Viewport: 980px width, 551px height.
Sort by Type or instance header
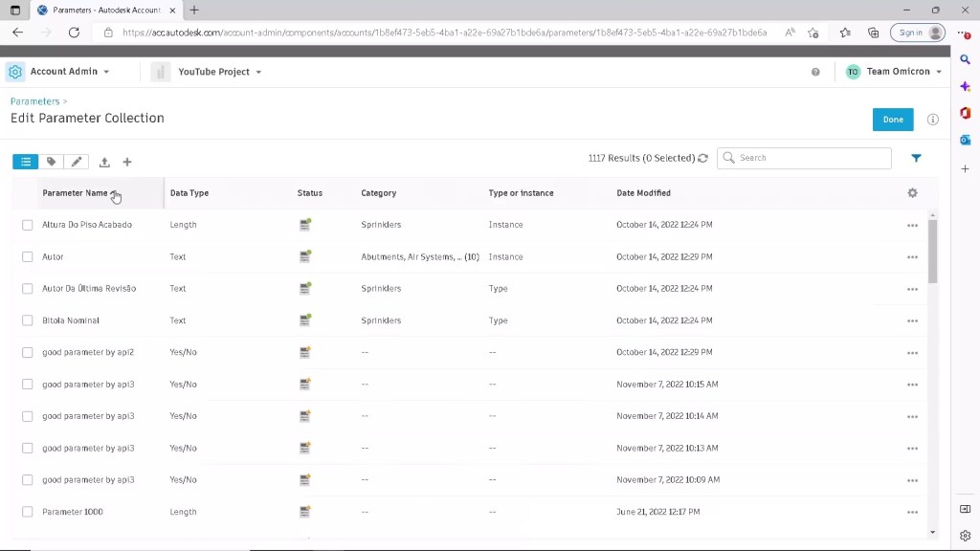tap(522, 193)
